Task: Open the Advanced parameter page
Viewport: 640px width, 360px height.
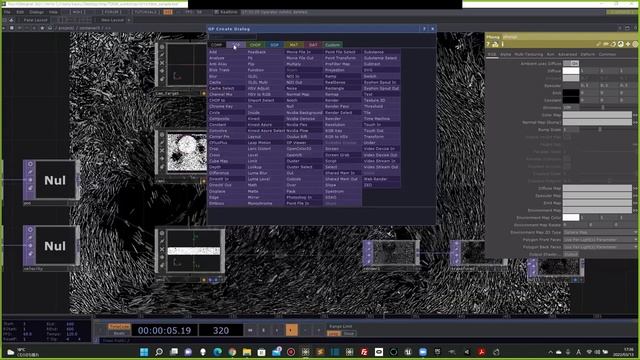Action: 567,54
